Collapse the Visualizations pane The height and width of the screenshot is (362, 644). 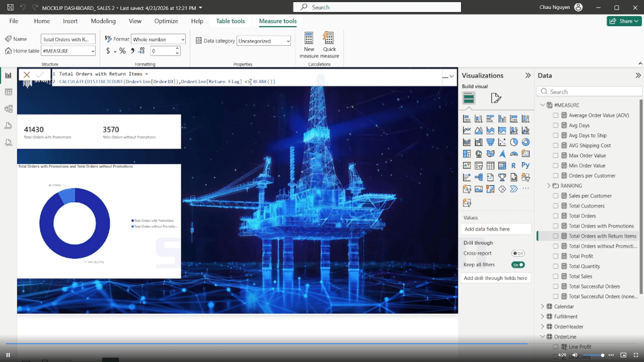coord(528,75)
